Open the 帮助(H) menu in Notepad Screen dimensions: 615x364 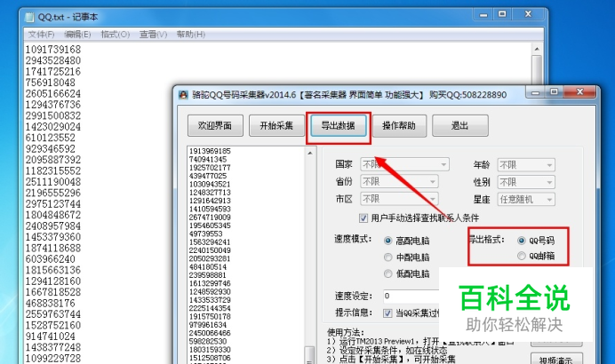click(x=190, y=35)
